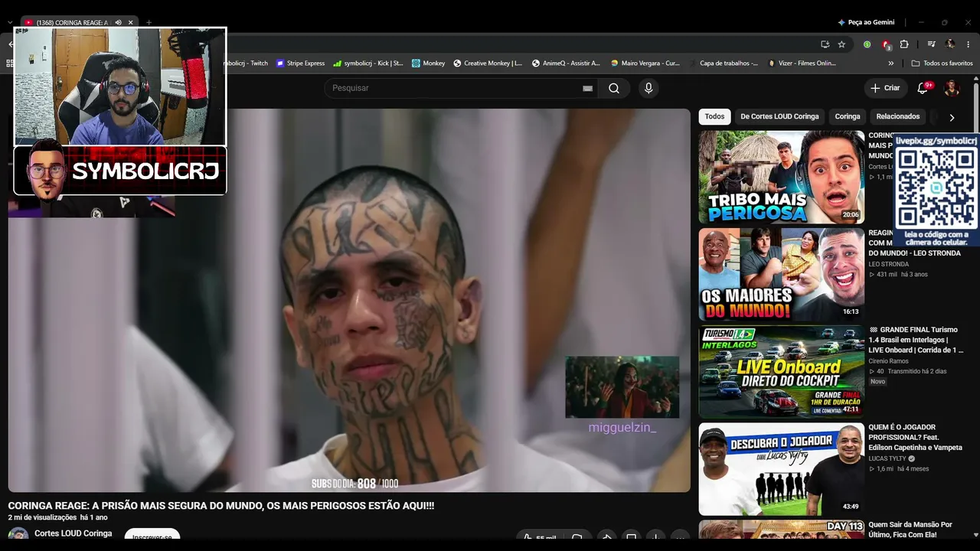Open the Mairo Vergara bookmark
The image size is (980, 551).
(645, 64)
